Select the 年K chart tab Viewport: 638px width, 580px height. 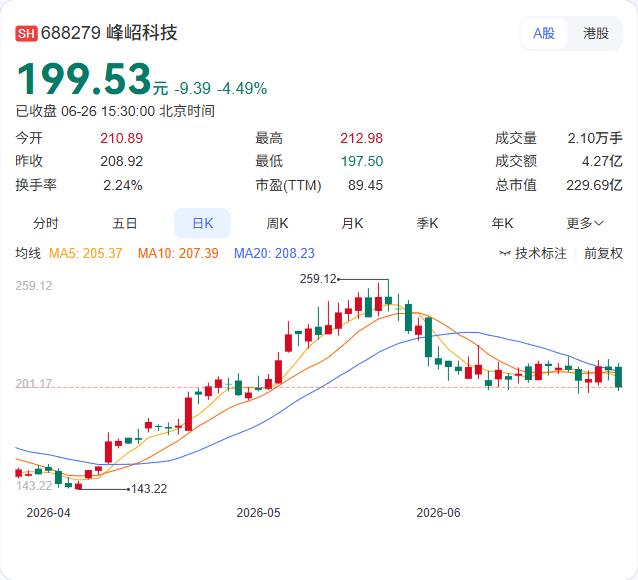[x=502, y=223]
